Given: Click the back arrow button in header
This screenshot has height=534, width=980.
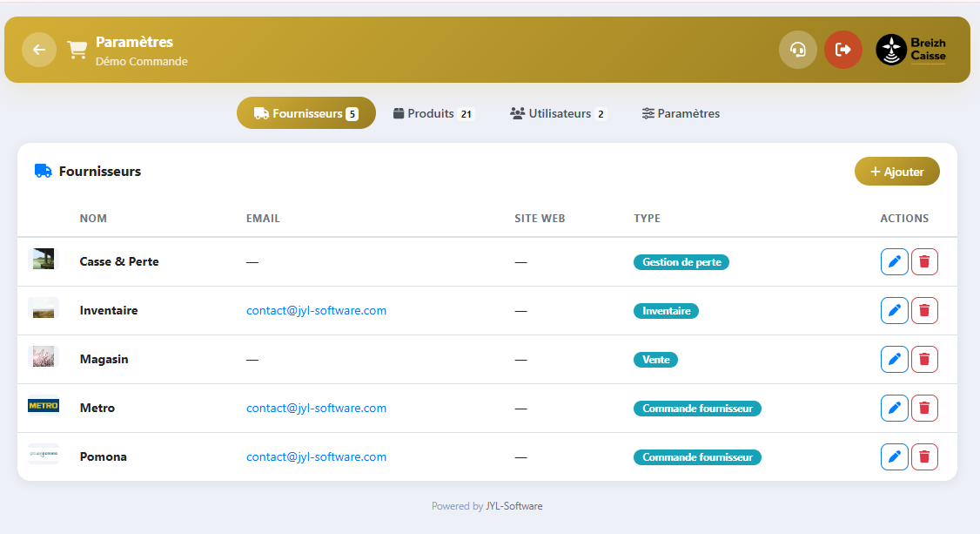Looking at the screenshot, I should (x=39, y=50).
